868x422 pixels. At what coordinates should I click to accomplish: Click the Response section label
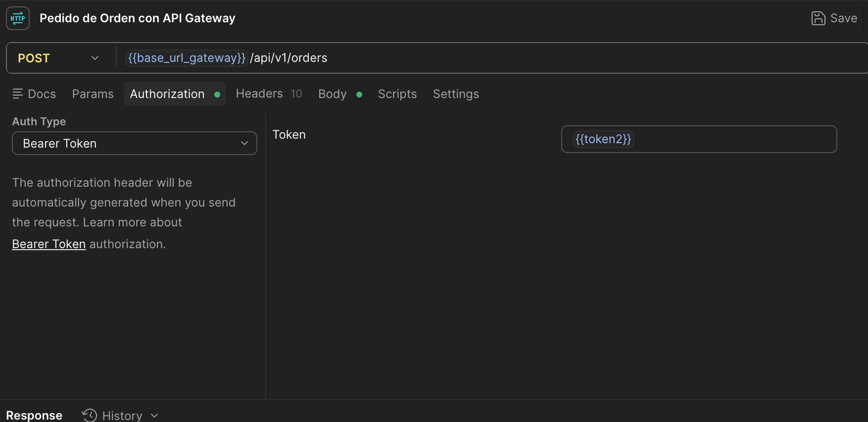34,415
